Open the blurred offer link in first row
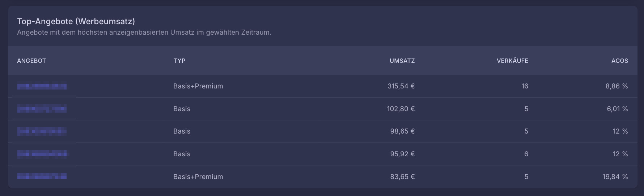The image size is (644, 196). pyautogui.click(x=42, y=86)
